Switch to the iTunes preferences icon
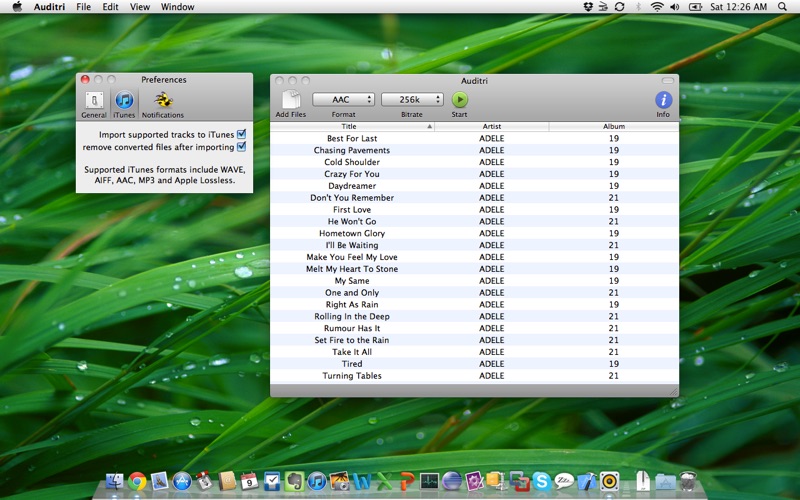 point(124,100)
